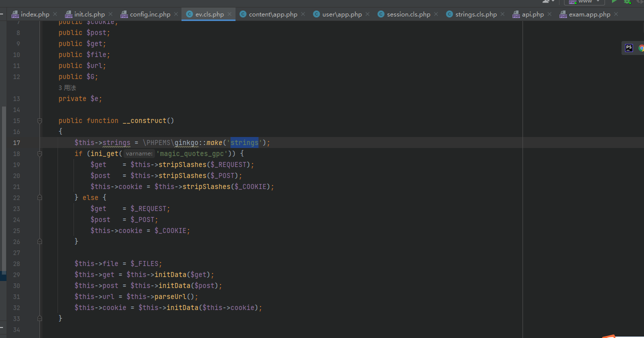644x338 pixels.
Task: Click the highlighted 'strings' text on line 17
Action: [x=244, y=142]
